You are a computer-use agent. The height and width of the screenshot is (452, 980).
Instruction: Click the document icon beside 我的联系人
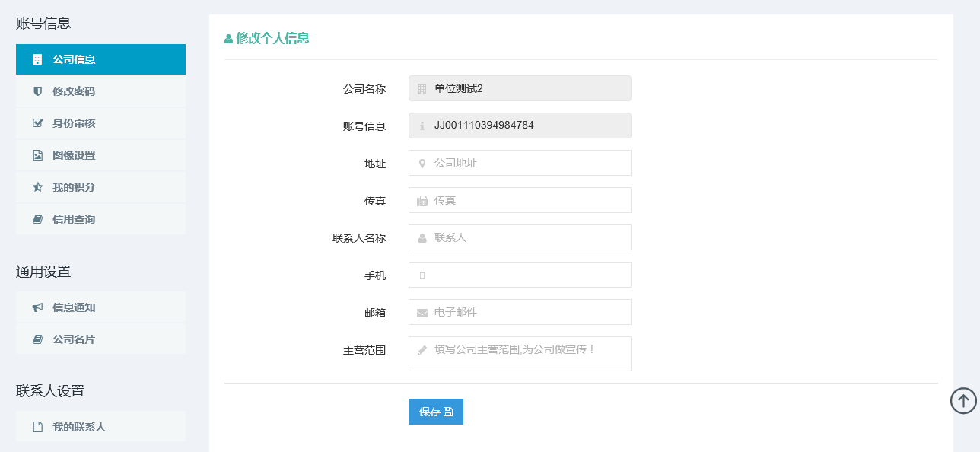[x=37, y=427]
